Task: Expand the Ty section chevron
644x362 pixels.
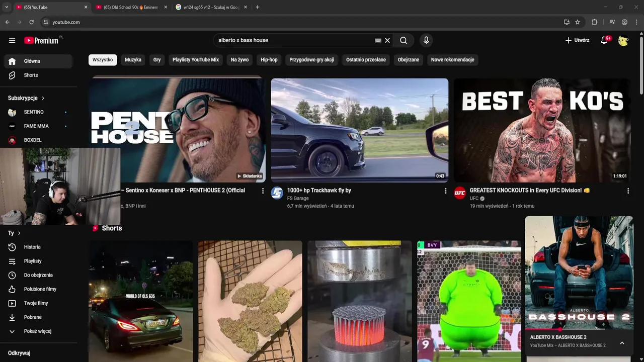Action: tap(19, 233)
